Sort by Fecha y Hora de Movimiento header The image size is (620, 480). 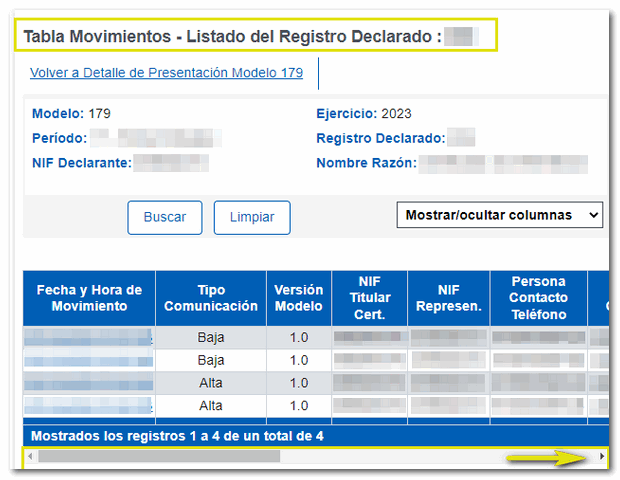tap(89, 298)
